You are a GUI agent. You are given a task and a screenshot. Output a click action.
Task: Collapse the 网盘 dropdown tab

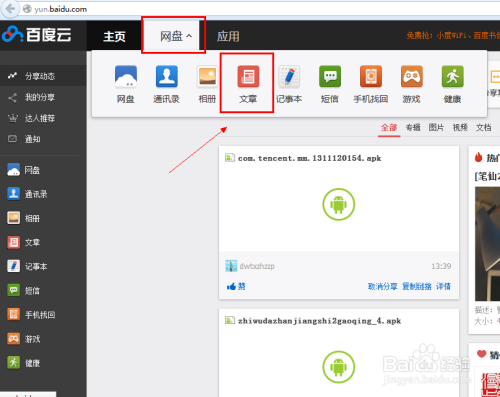[x=173, y=36]
